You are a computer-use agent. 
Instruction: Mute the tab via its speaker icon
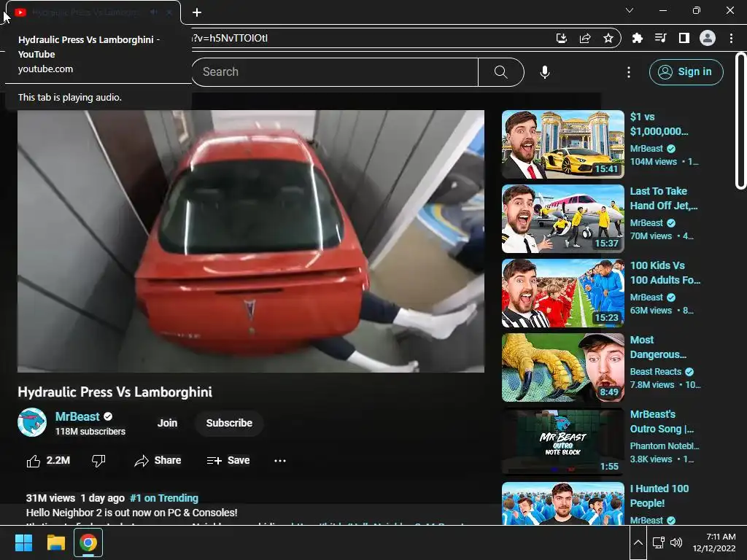(x=153, y=12)
